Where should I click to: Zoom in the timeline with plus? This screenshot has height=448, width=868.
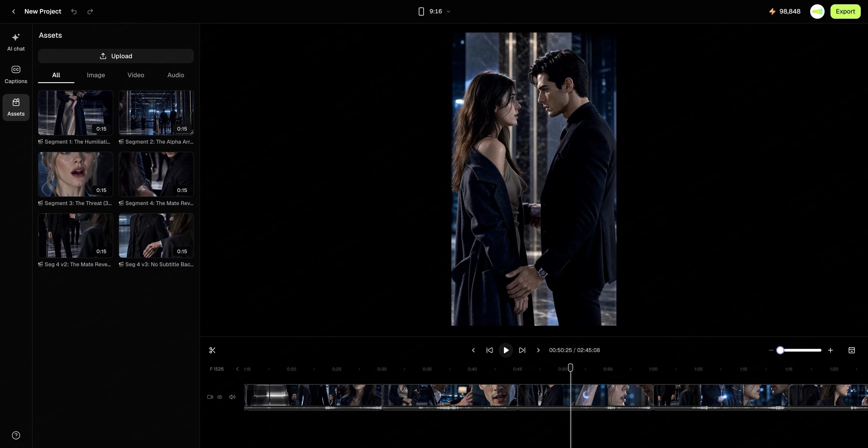click(830, 350)
